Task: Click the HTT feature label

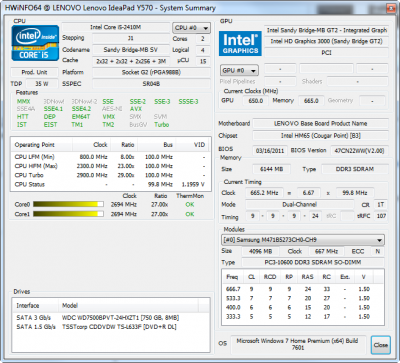Action: tap(23, 117)
